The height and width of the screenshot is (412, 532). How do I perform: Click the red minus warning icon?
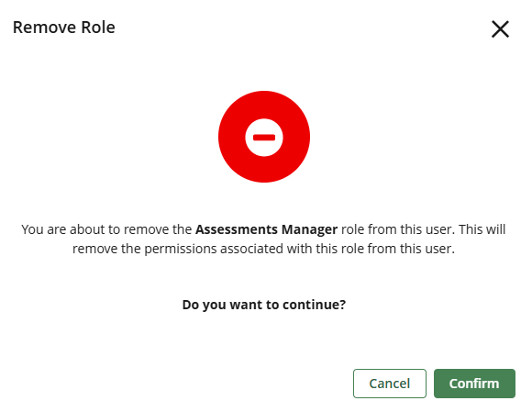click(264, 137)
